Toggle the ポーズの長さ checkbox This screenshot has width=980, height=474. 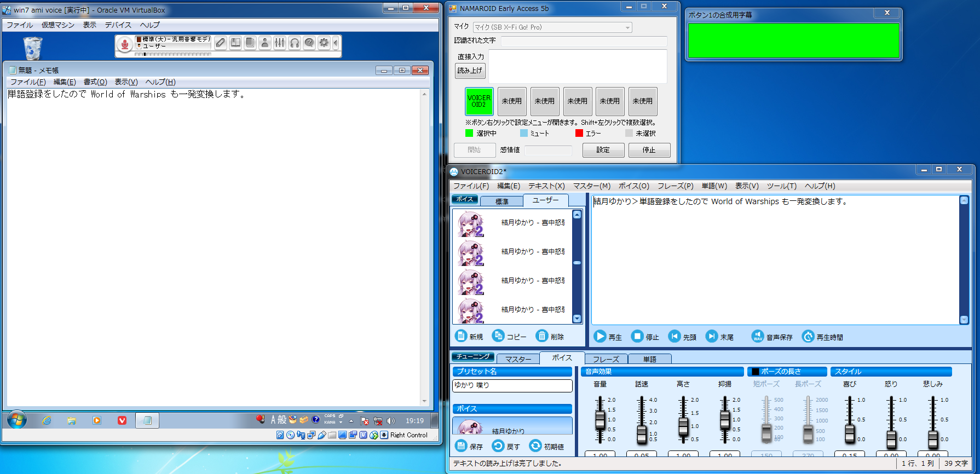756,372
